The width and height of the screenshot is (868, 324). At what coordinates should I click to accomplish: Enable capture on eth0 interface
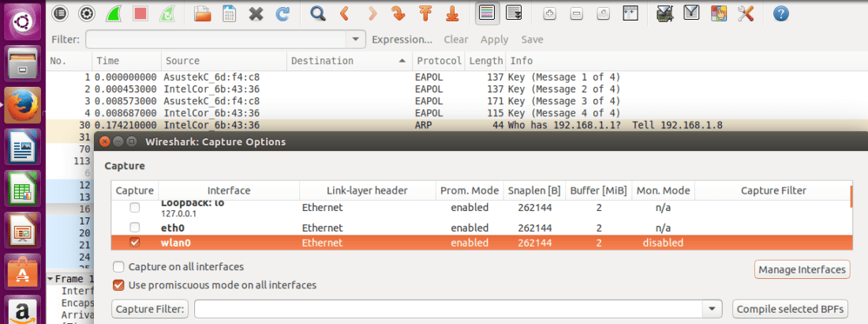135,228
